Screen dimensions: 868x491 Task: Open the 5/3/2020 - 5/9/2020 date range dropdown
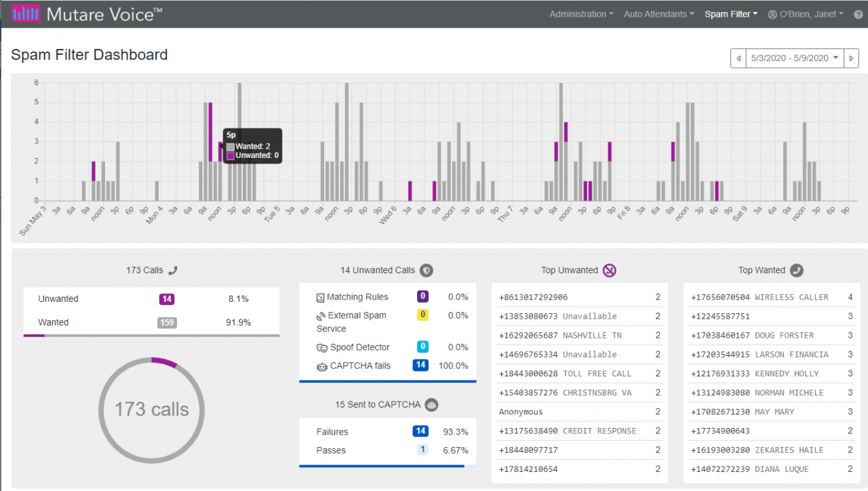[795, 58]
